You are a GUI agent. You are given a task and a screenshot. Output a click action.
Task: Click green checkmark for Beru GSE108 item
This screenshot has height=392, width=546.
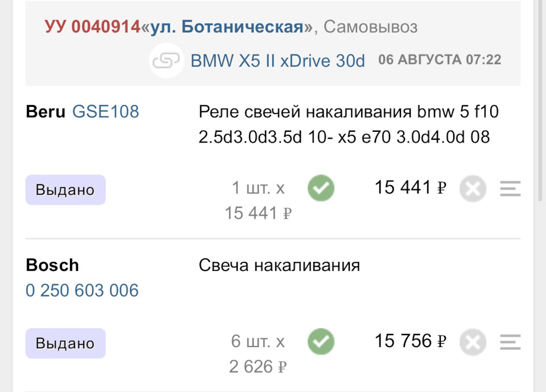[x=321, y=189]
